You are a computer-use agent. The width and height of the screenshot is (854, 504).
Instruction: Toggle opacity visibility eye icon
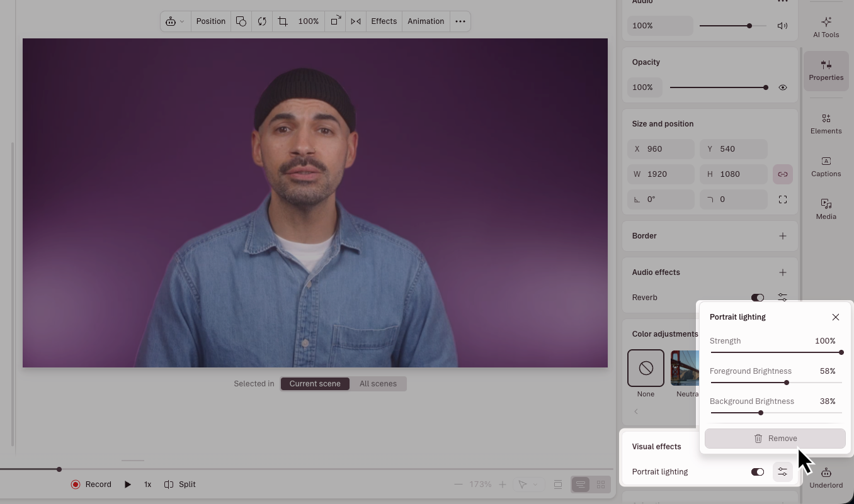point(783,87)
